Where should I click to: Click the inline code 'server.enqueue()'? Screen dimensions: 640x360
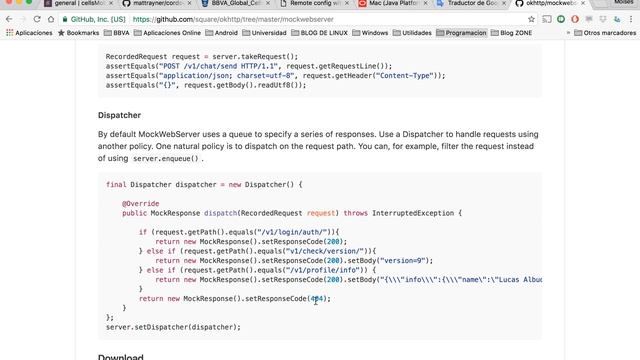165,158
